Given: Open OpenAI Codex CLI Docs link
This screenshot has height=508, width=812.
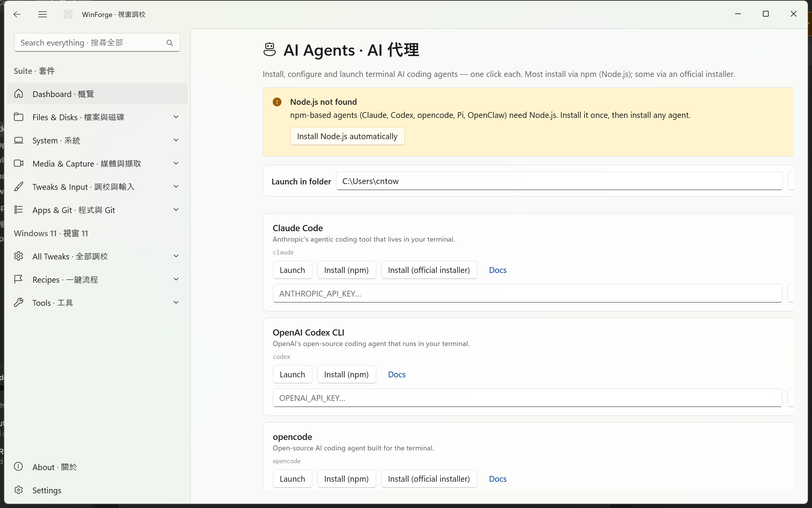Looking at the screenshot, I should (397, 375).
